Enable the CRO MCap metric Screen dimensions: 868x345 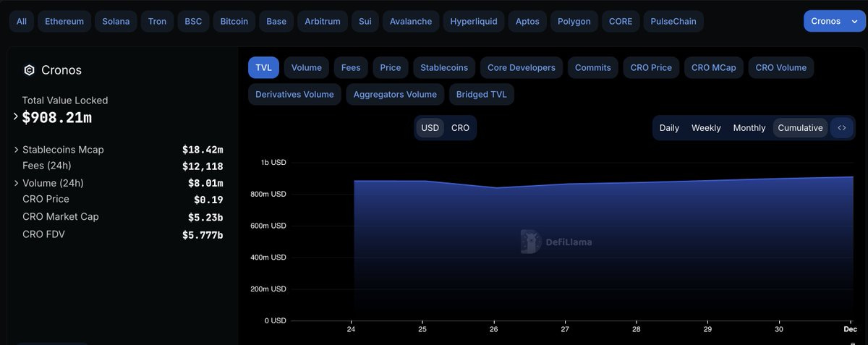click(714, 67)
